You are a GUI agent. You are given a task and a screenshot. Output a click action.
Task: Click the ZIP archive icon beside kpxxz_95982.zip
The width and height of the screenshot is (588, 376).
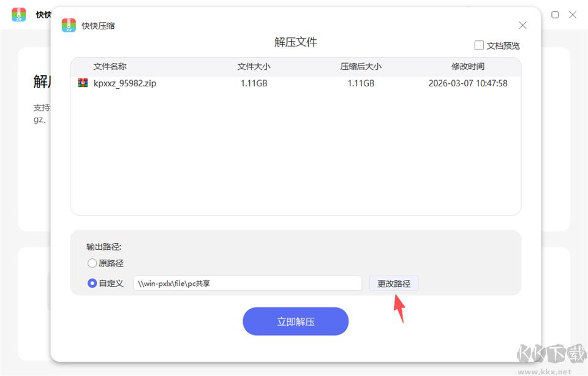pyautogui.click(x=83, y=83)
